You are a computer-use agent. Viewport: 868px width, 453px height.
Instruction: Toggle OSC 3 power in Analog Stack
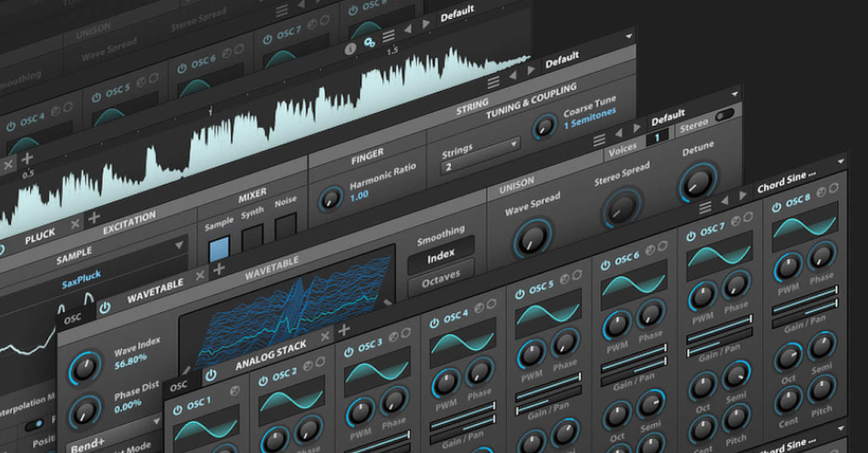349,352
